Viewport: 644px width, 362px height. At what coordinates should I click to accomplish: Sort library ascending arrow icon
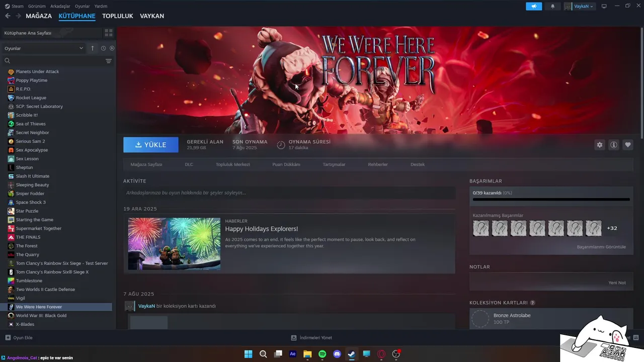pos(93,48)
